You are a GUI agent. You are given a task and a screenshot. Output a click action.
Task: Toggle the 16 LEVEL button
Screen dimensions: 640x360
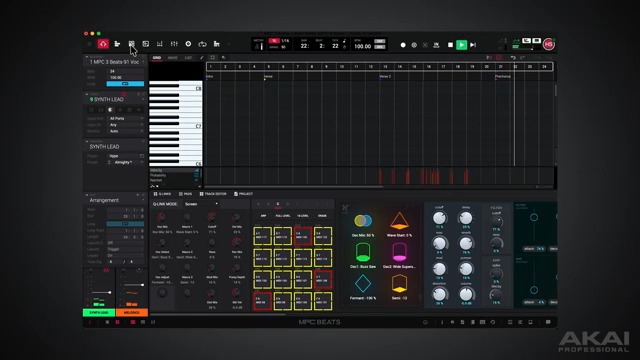(302, 216)
